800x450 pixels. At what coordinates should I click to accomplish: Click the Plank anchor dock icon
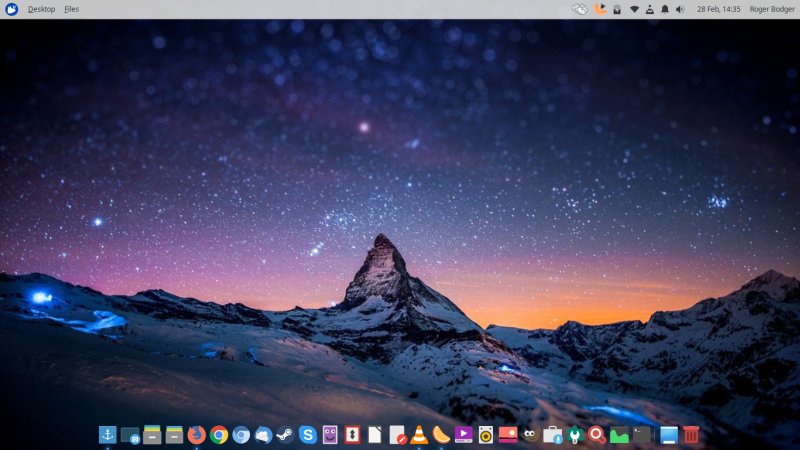pyautogui.click(x=108, y=435)
